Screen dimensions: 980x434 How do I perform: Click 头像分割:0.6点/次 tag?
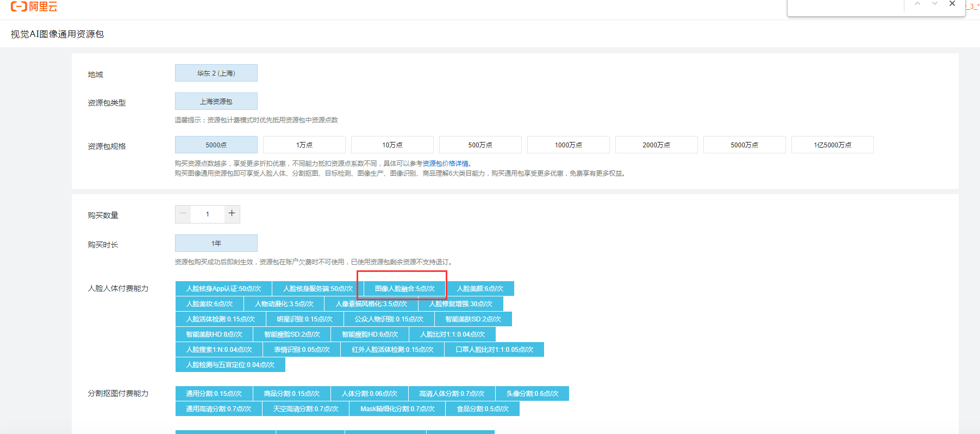[x=532, y=393]
